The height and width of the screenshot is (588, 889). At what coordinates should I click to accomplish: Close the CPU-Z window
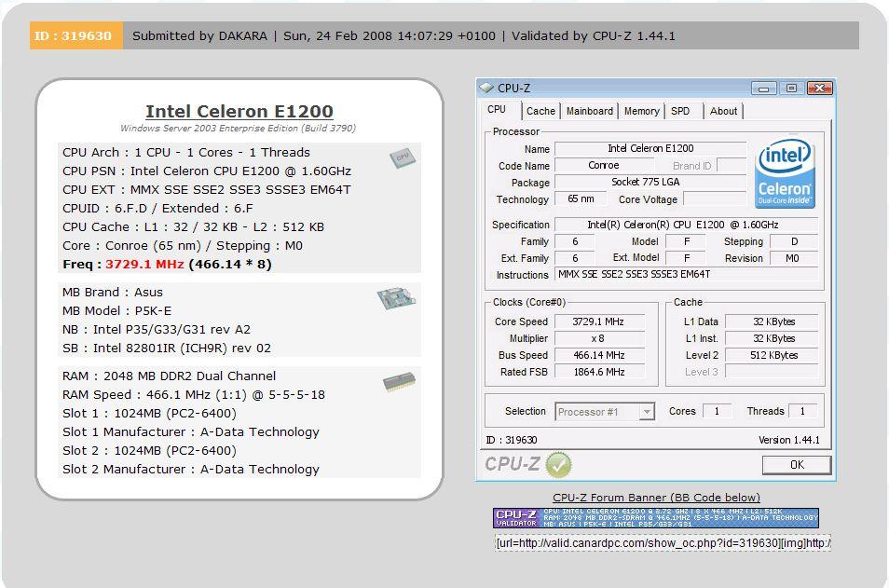(820, 89)
